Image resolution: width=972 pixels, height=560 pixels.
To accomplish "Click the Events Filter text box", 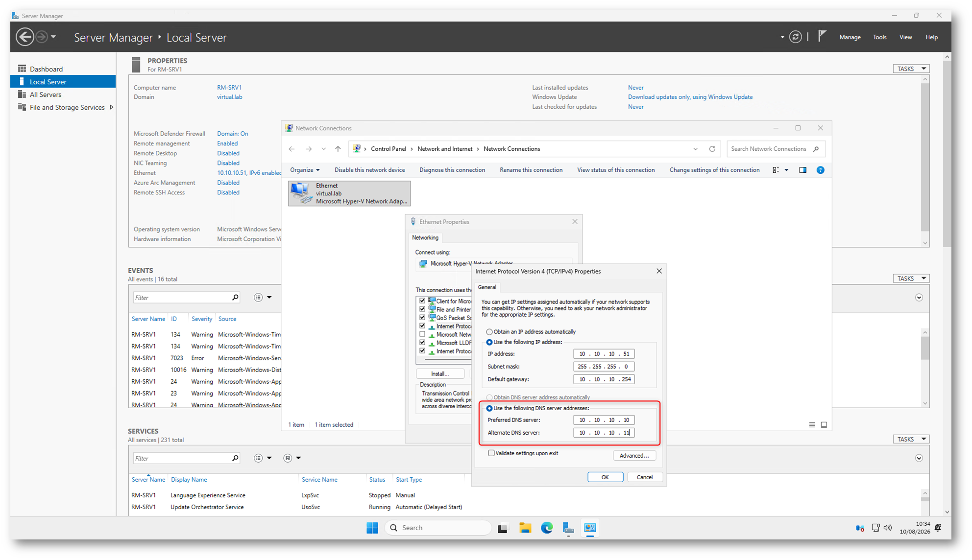I will pyautogui.click(x=181, y=298).
